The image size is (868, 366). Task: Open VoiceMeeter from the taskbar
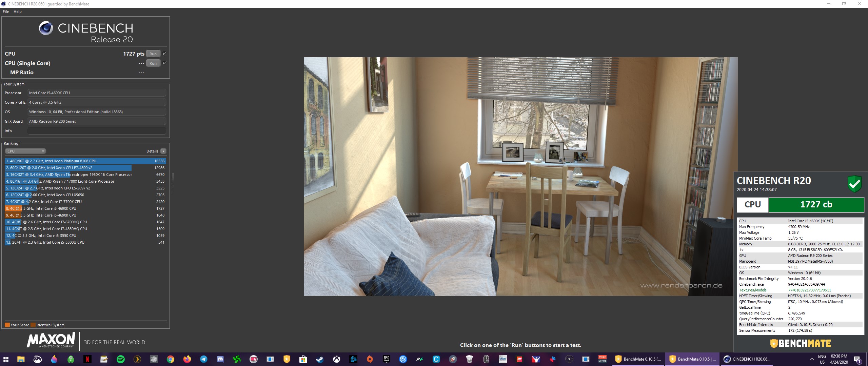pos(603,359)
